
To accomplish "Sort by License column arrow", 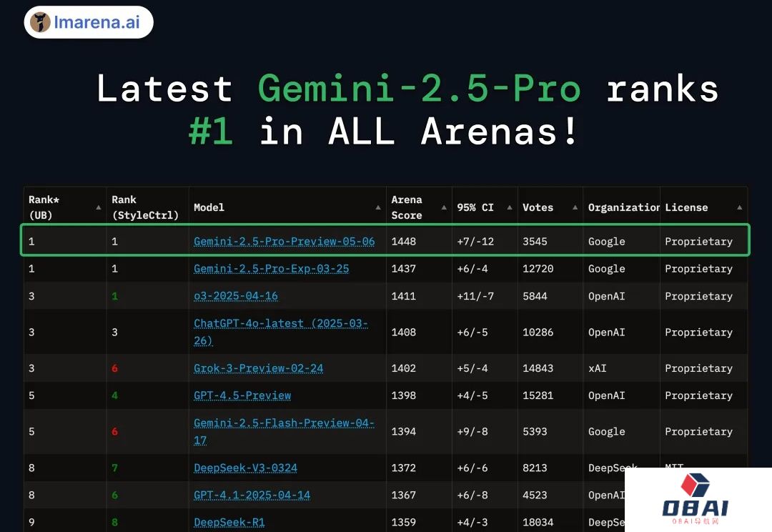I will coord(740,207).
